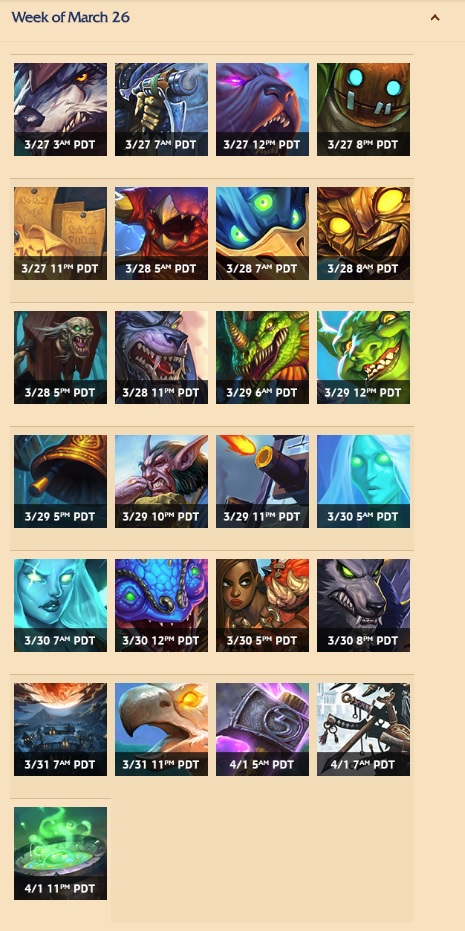Open the 3/29 5PM PDT golden bell card
The image size is (465, 931).
click(x=61, y=482)
